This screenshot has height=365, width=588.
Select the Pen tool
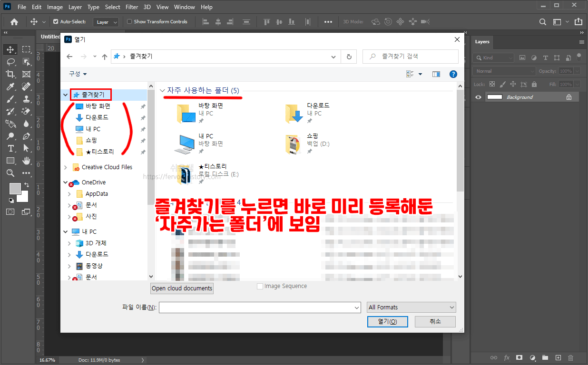[x=26, y=136]
